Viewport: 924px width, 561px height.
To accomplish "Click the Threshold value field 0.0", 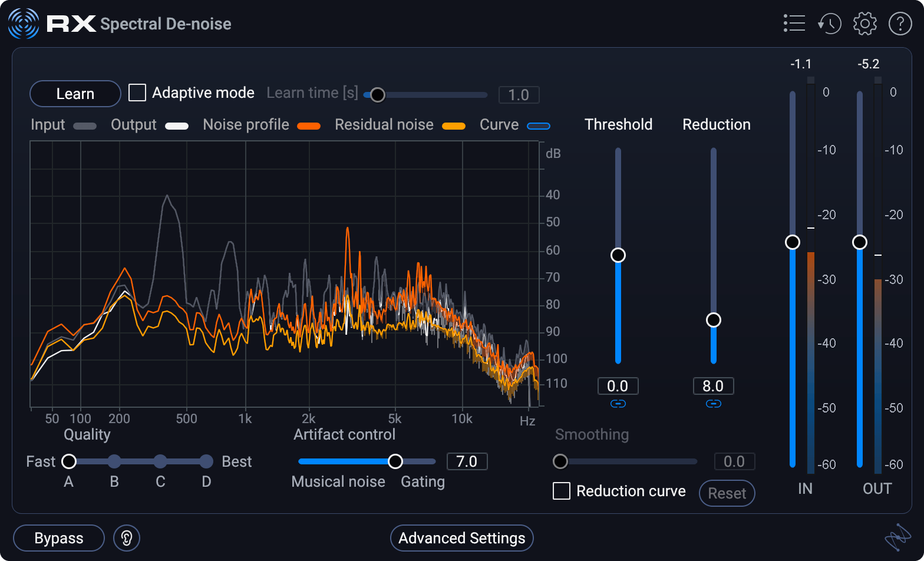I will pos(618,386).
